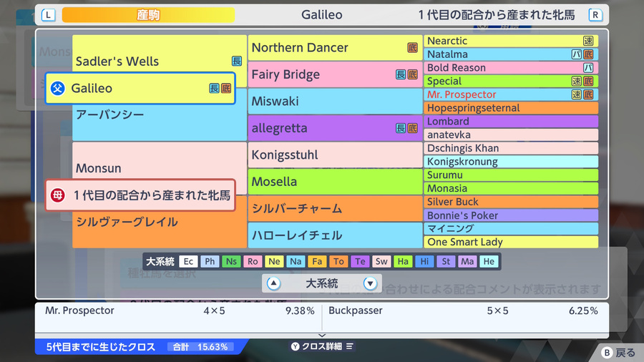Click the 長 badge on Sadler's Wells
The image size is (644, 362).
237,61
